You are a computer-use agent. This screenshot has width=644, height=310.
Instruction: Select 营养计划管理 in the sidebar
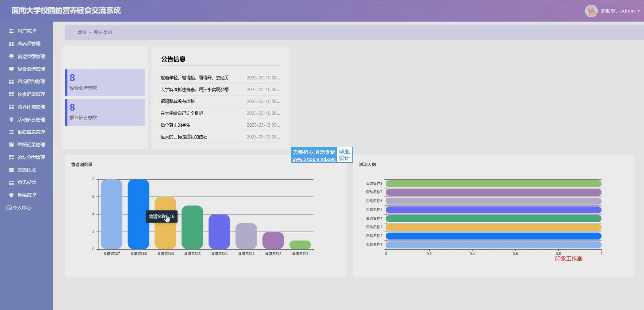click(31, 107)
